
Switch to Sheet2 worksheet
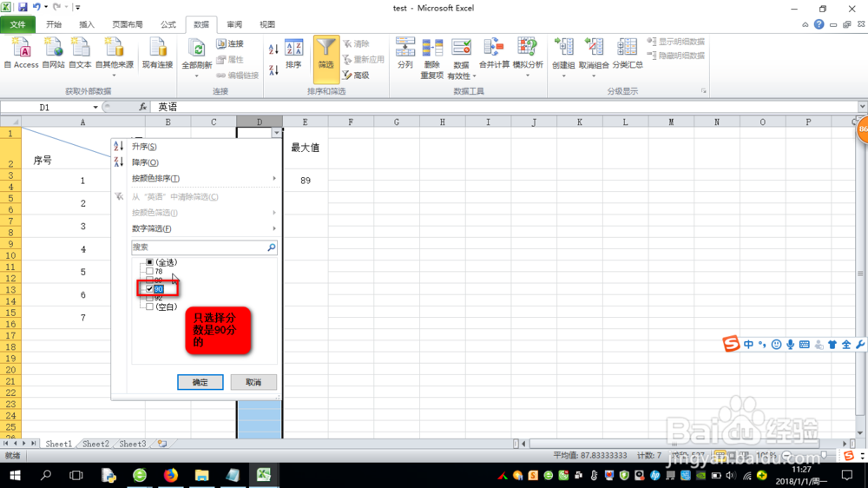[95, 444]
